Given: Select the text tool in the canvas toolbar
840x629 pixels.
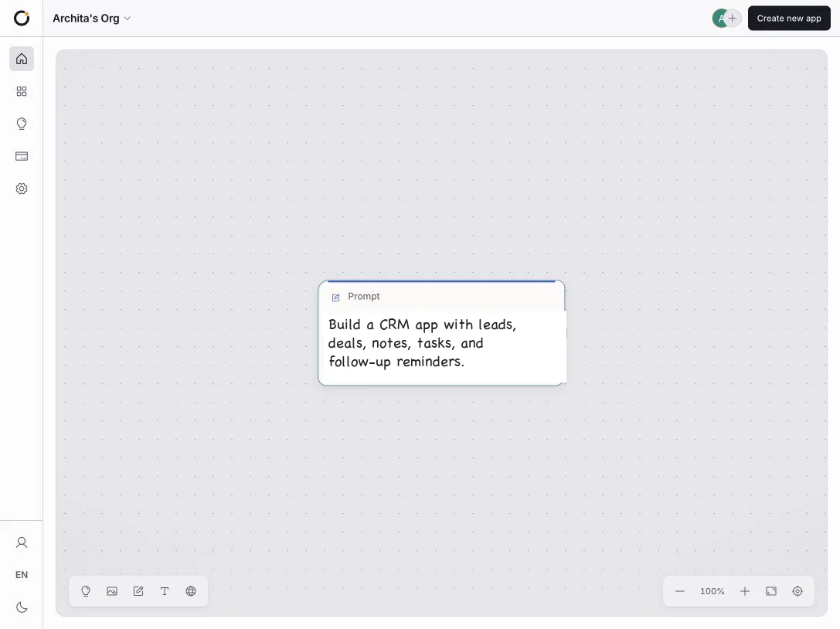Looking at the screenshot, I should click(x=165, y=591).
